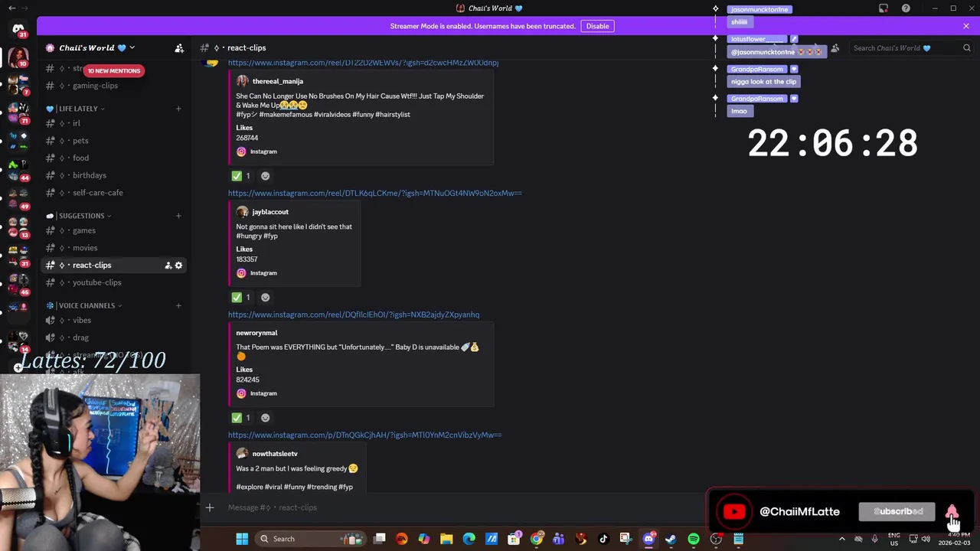Disable Streamer Mode via banner button
This screenshot has height=551, width=980.
pos(597,26)
